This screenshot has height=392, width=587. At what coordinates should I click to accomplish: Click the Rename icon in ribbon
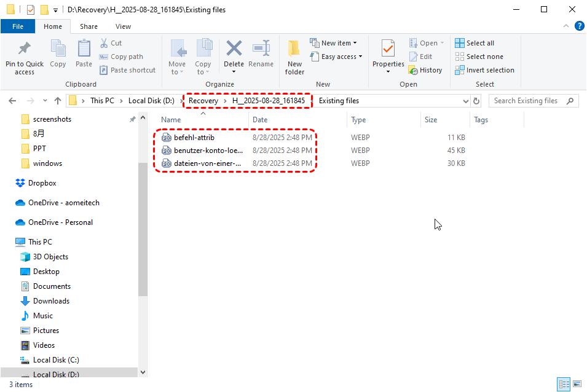click(x=261, y=49)
